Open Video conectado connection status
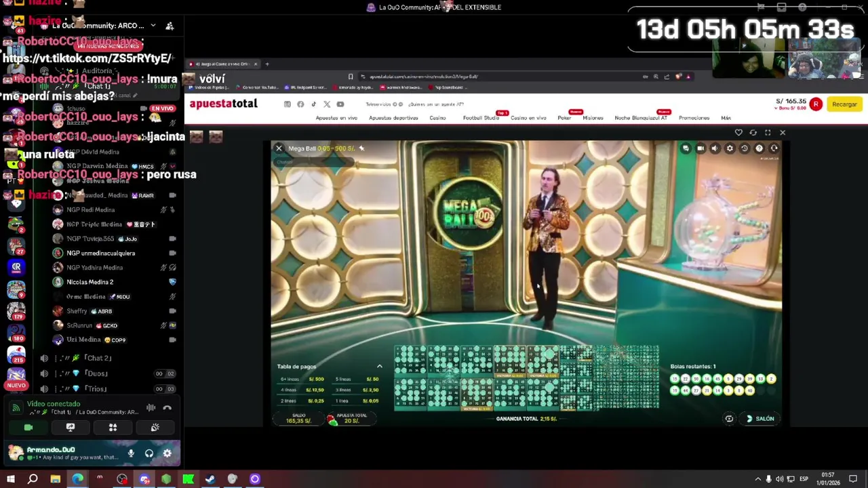The image size is (868, 488). tap(54, 404)
